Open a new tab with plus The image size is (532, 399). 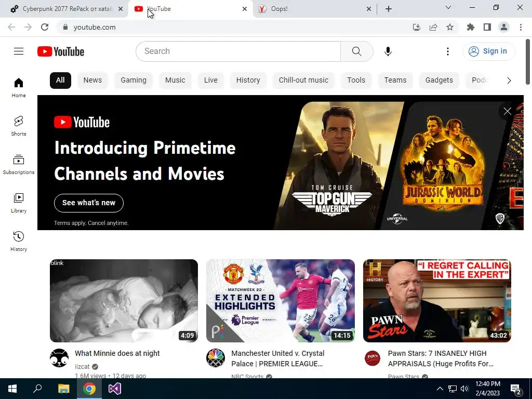pos(389,9)
